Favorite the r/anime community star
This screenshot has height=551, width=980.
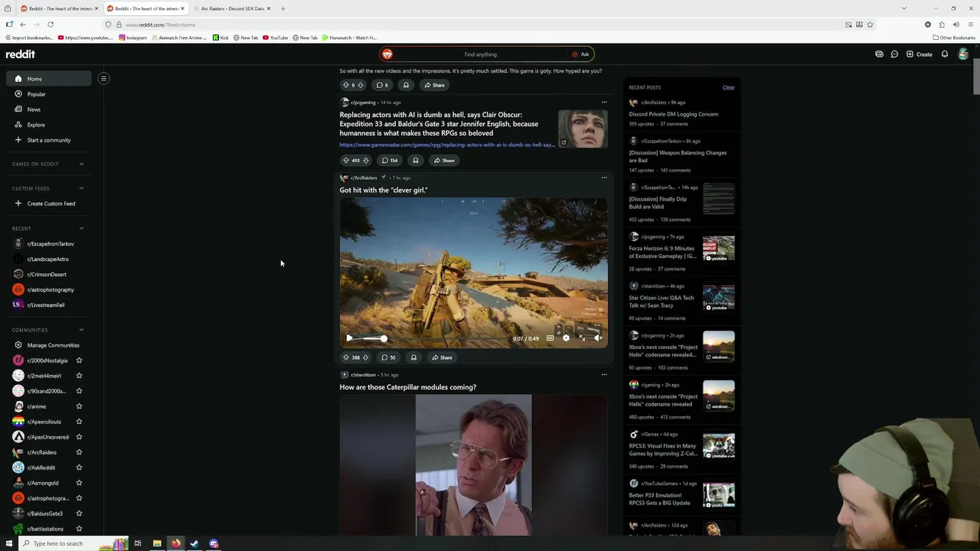coord(79,406)
